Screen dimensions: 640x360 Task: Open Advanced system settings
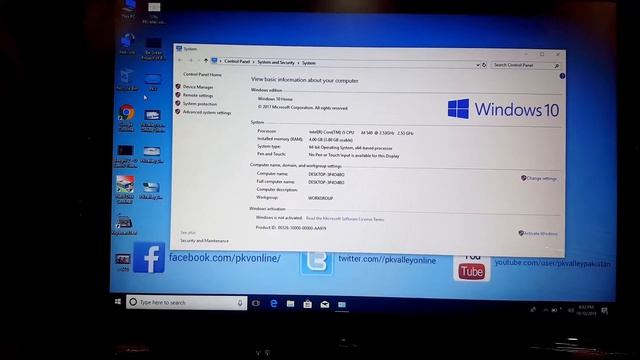point(207,112)
